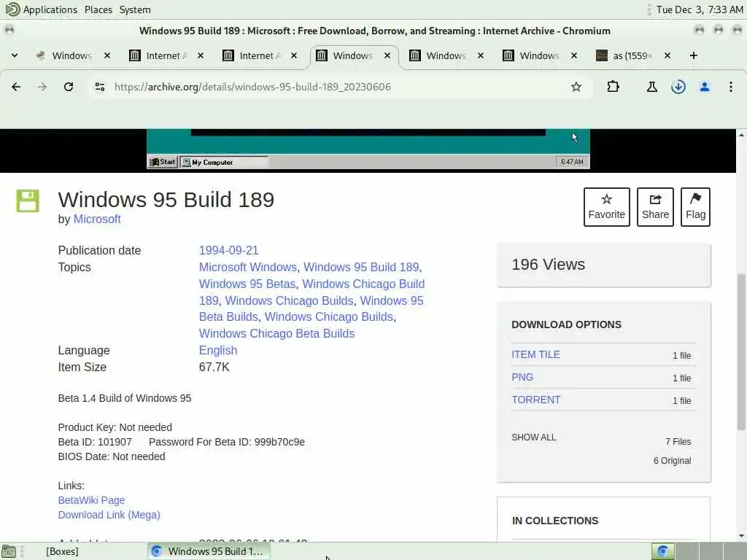This screenshot has height=560, width=747.
Task: Download the ITEM TILE file
Action: 535,354
